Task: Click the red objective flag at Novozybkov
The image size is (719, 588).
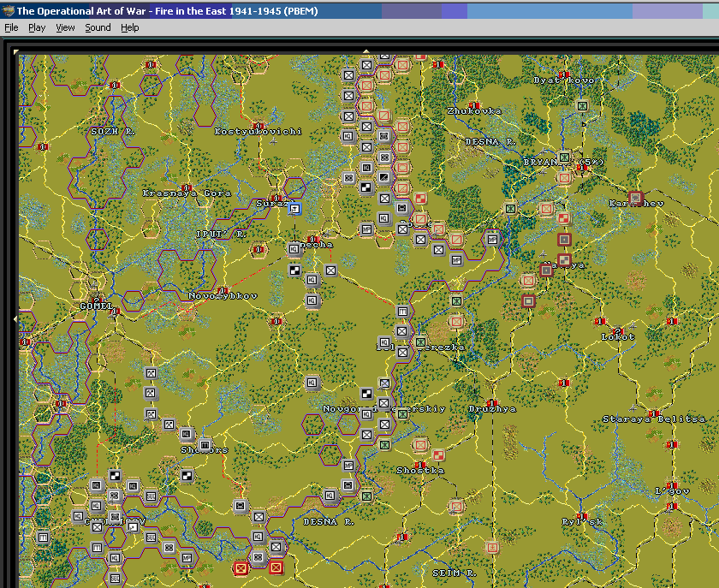Action: click(x=223, y=290)
